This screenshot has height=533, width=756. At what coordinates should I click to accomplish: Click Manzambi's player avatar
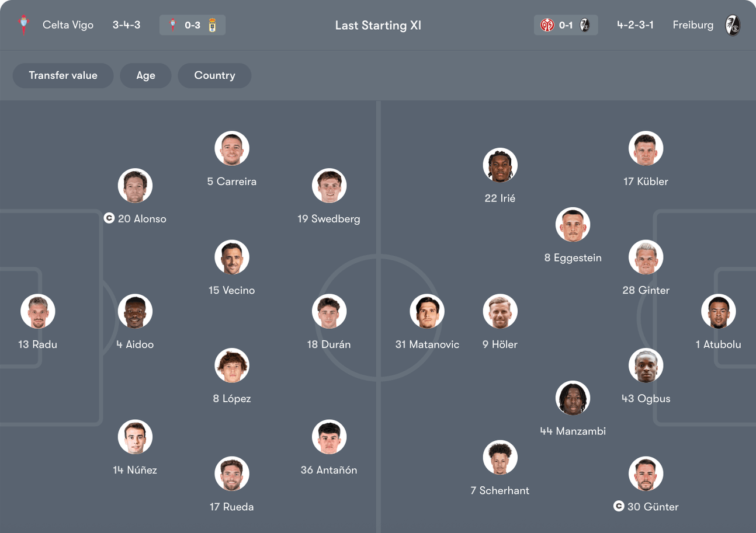point(573,398)
